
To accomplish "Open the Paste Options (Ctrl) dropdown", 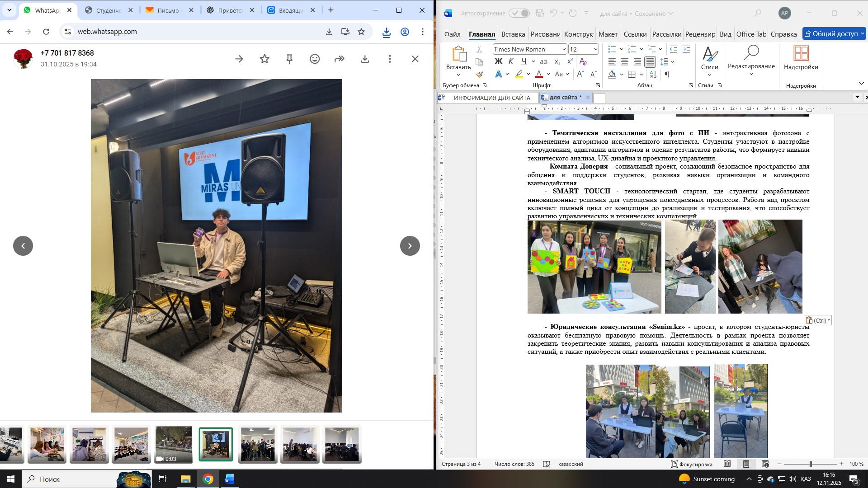I will coord(818,320).
